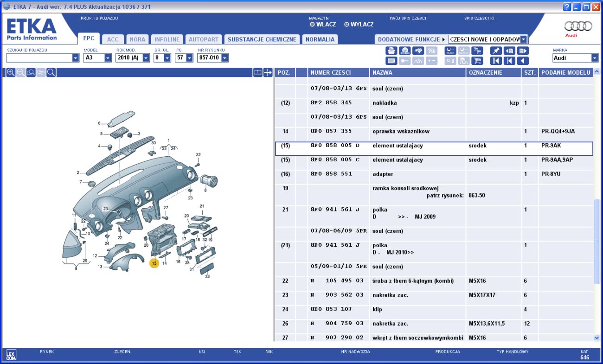This screenshot has width=603, height=364.
Task: Click cross-reference 863-50 text
Action: click(x=477, y=196)
